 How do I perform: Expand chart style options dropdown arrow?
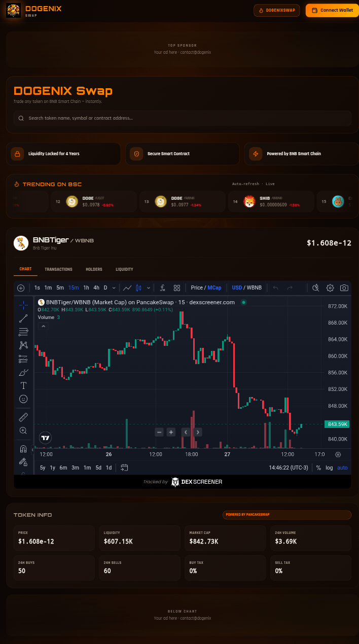(149, 288)
